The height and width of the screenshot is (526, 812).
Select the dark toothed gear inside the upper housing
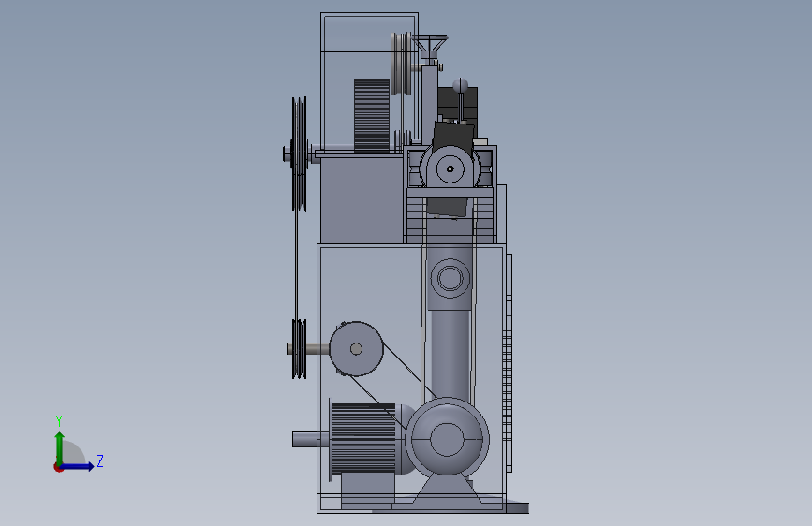(x=371, y=115)
